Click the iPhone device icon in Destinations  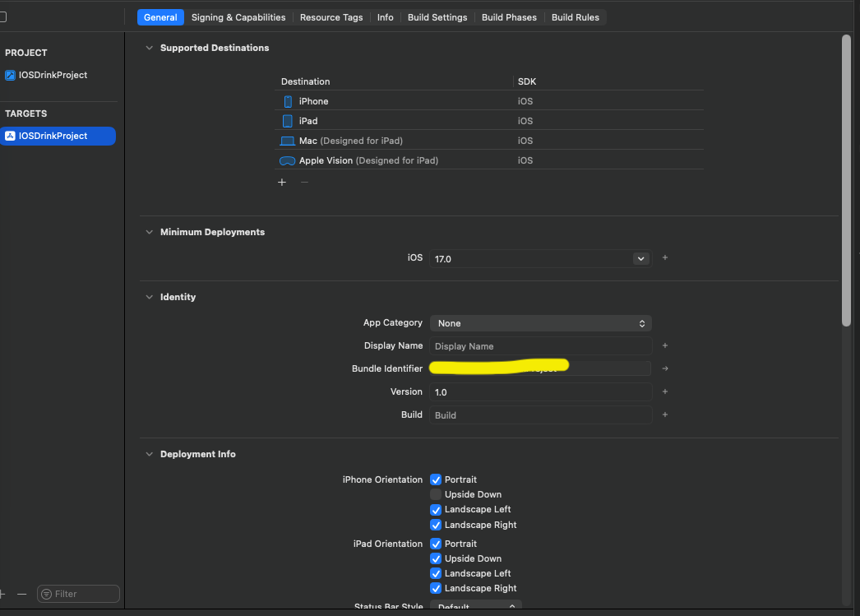(x=288, y=101)
